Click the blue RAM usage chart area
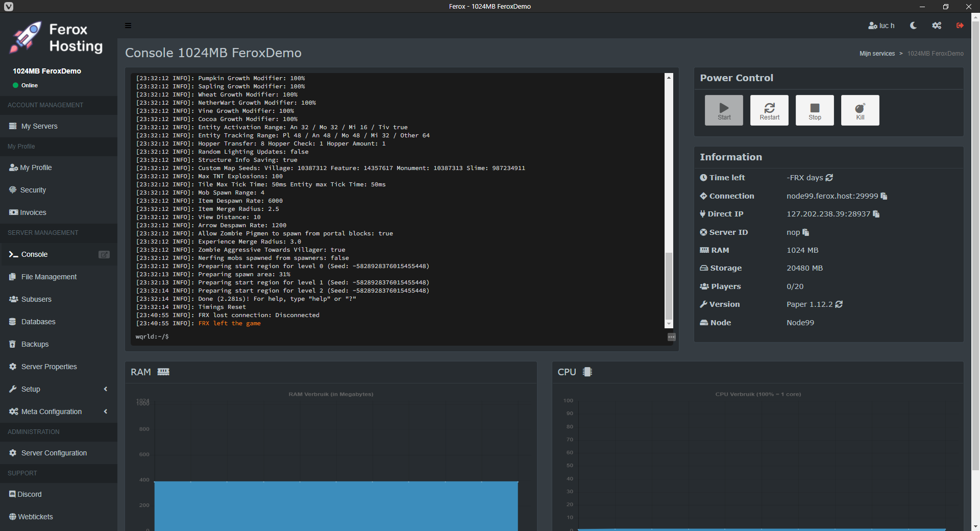This screenshot has height=531, width=980. click(336, 505)
